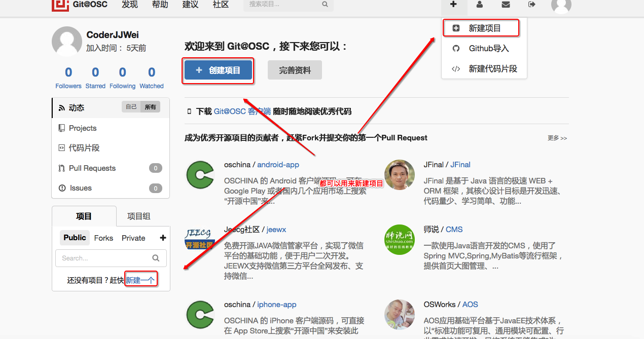Click the 新建一个 link
Image resolution: width=644 pixels, height=339 pixels.
pyautogui.click(x=140, y=280)
